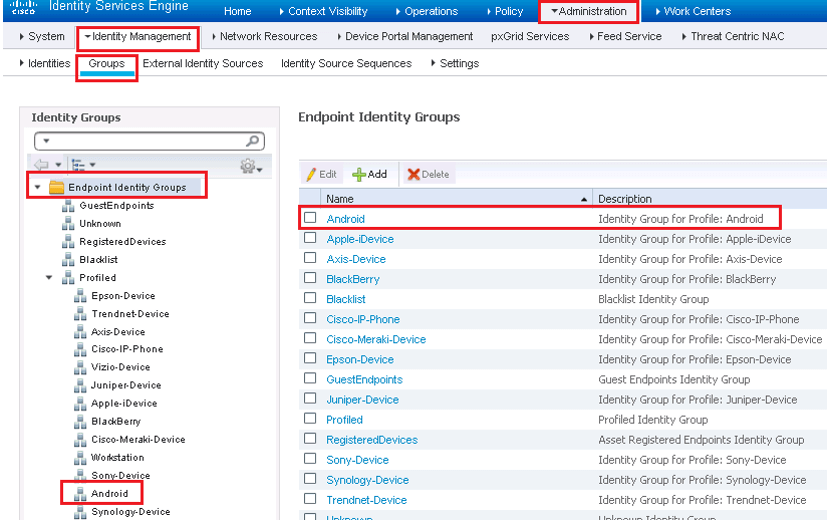Open the Work Centers menu

(x=693, y=11)
